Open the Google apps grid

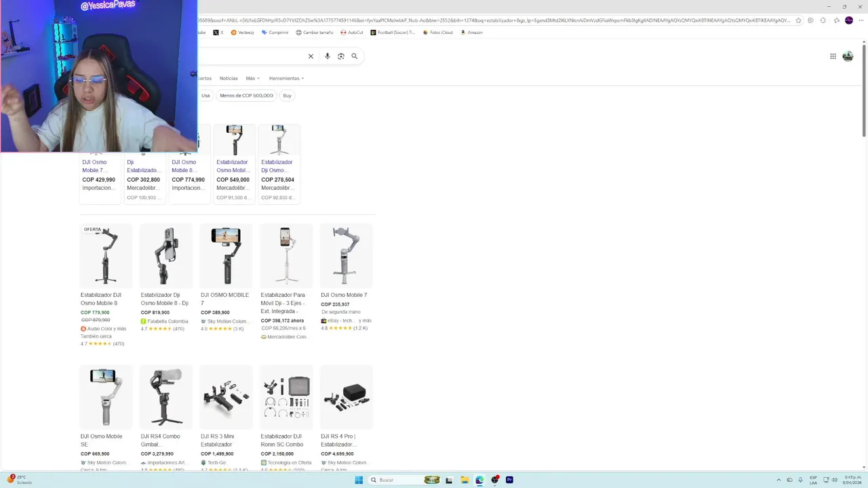(833, 56)
